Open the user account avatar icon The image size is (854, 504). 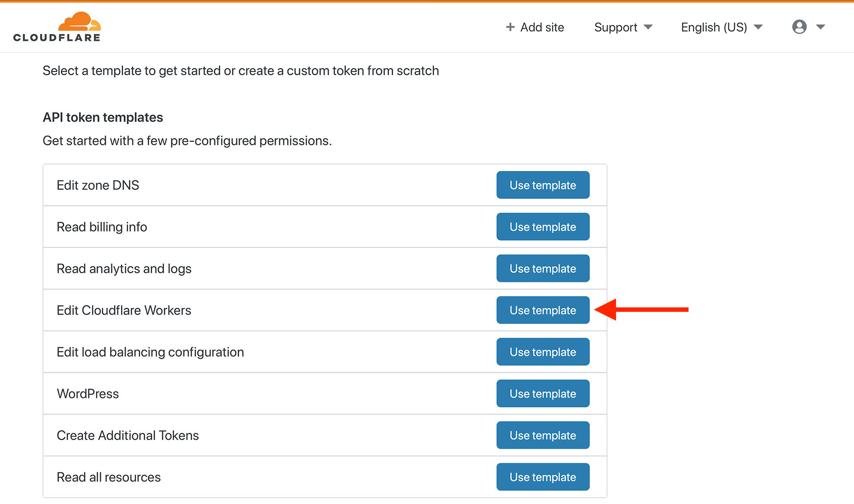point(799,27)
